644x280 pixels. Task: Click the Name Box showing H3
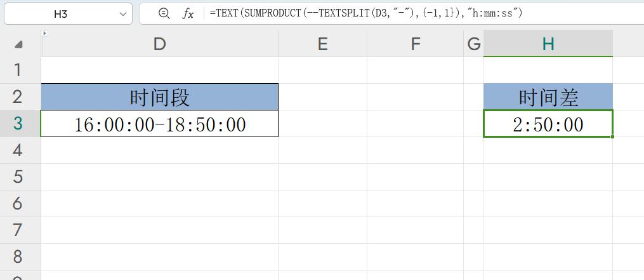point(68,14)
